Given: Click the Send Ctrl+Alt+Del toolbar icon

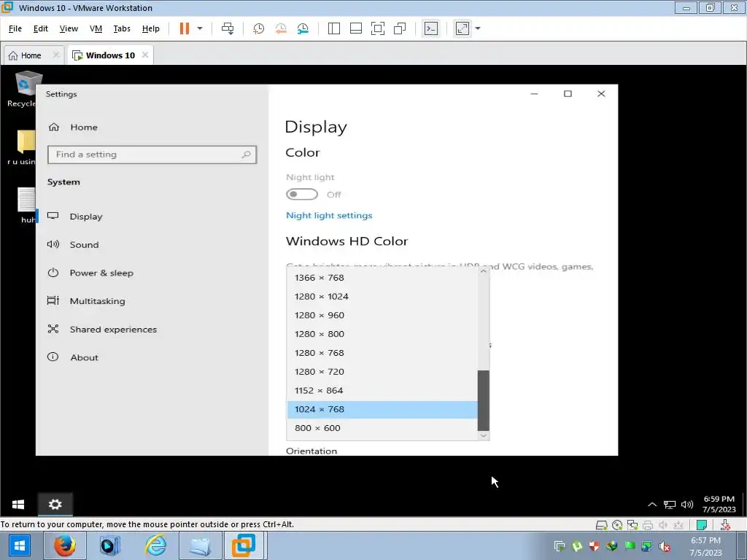Looking at the screenshot, I should 228,28.
